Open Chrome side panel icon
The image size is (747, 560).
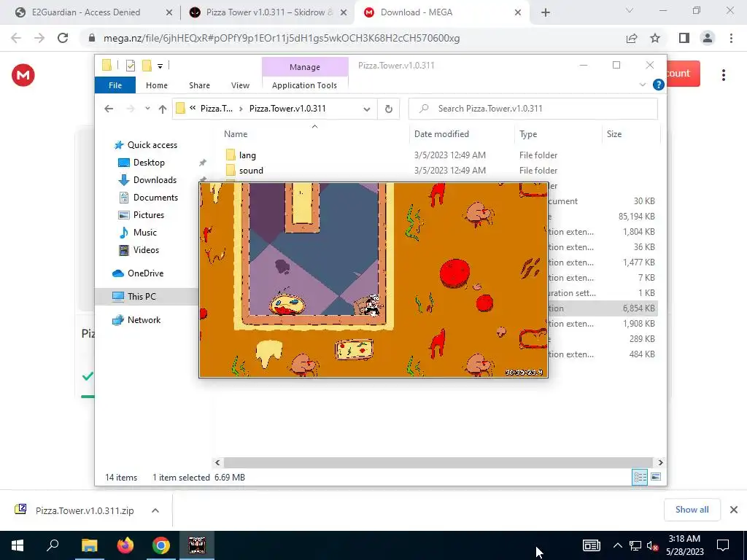[684, 38]
